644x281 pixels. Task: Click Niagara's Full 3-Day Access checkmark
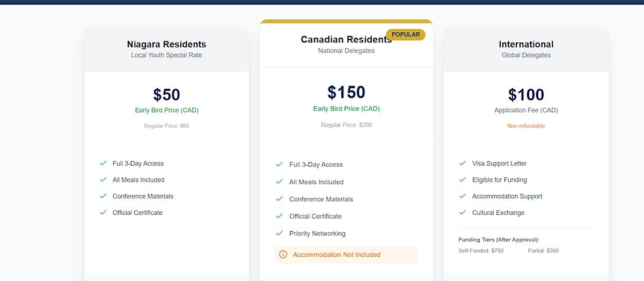(x=103, y=163)
